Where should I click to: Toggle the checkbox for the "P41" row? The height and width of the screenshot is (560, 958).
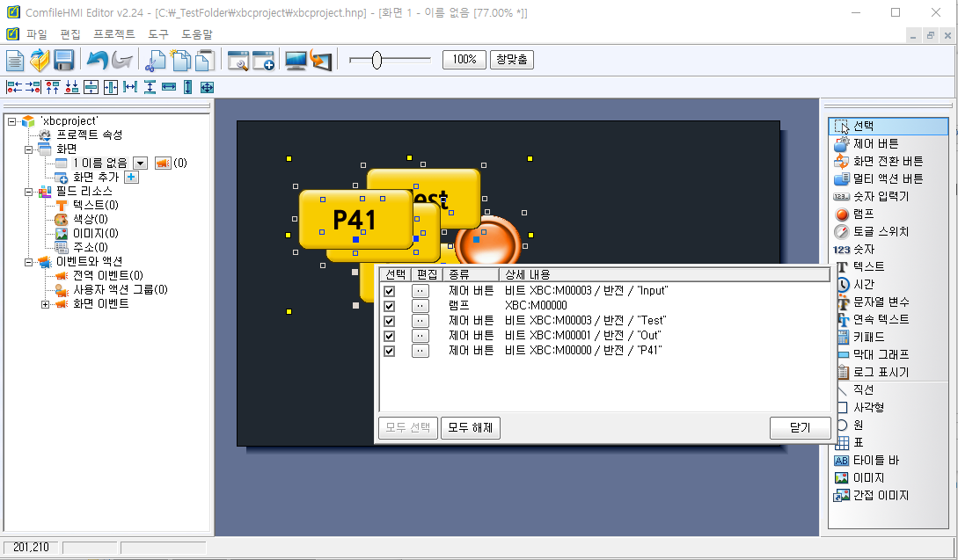[390, 351]
